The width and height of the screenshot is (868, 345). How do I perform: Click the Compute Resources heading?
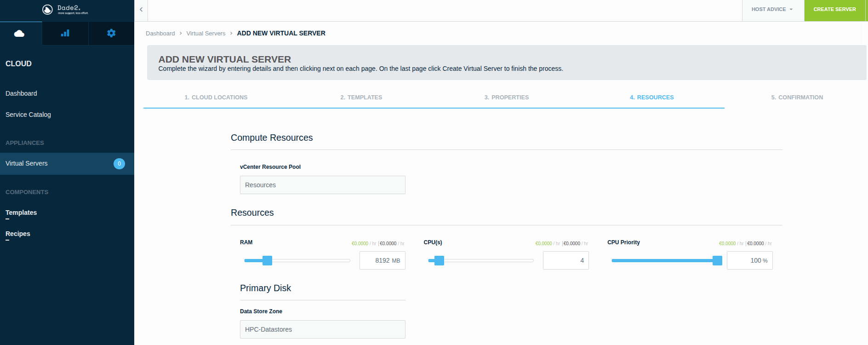pos(272,138)
